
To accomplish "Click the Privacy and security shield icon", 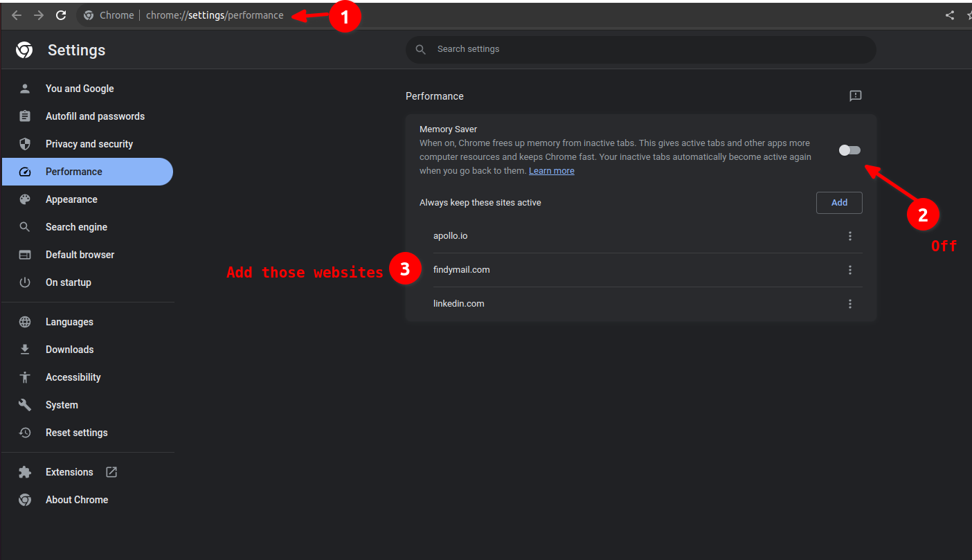I will [25, 144].
